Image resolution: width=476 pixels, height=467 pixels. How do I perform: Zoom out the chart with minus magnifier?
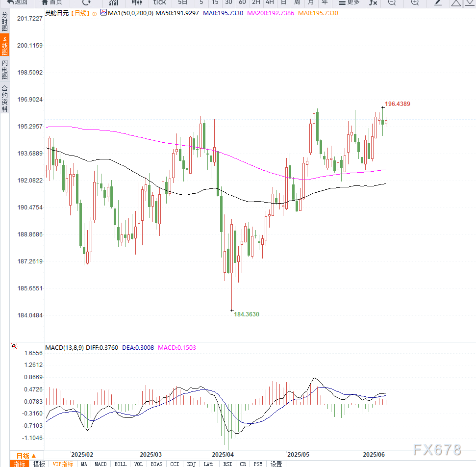pyautogui.click(x=391, y=2)
